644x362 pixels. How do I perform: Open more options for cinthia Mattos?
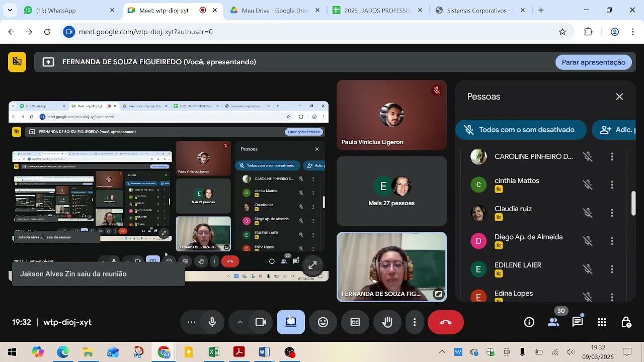click(612, 185)
